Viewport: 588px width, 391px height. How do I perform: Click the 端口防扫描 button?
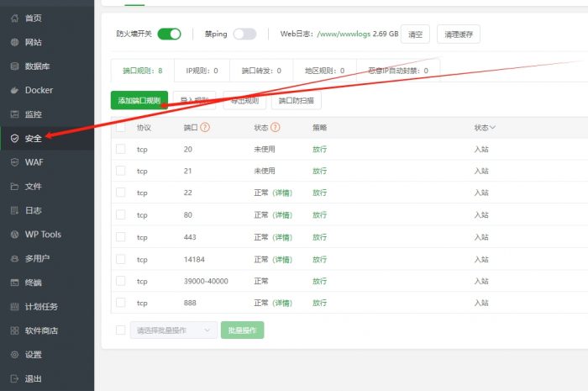coord(297,100)
